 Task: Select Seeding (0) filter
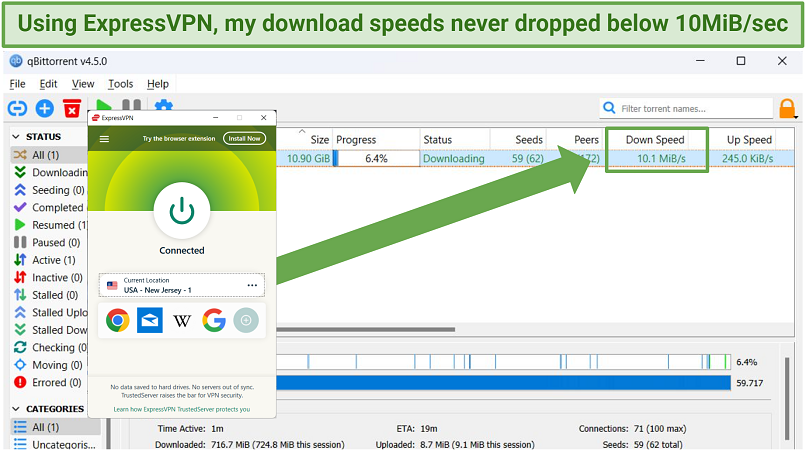49,190
